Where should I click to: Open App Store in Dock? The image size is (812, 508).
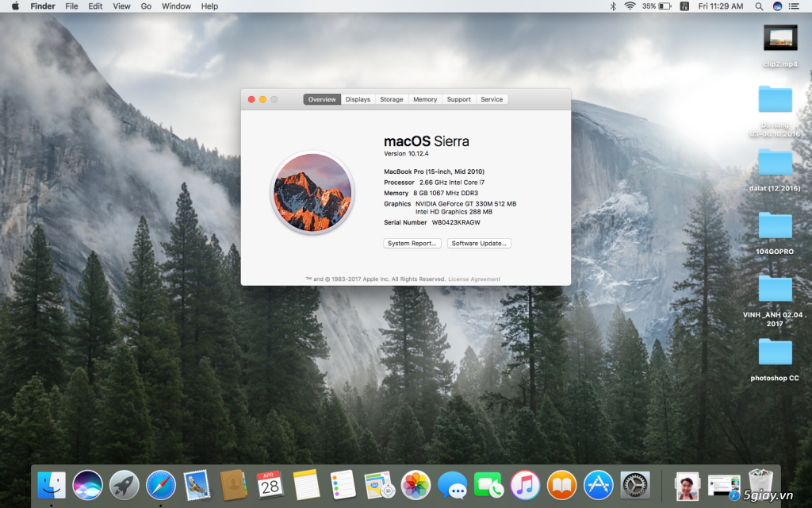(x=598, y=485)
